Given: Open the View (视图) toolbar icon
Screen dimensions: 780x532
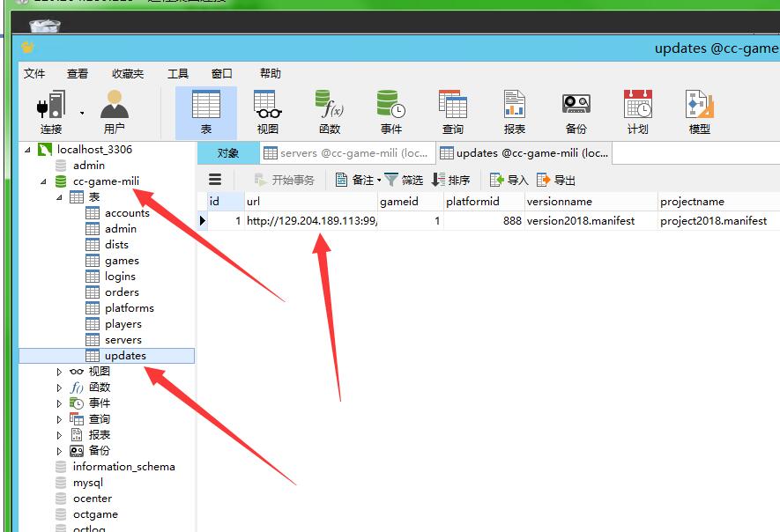Looking at the screenshot, I should pos(267,112).
